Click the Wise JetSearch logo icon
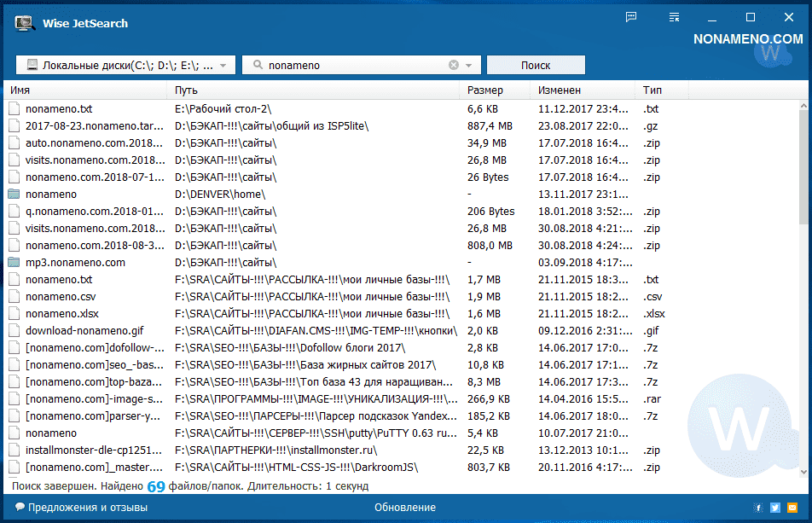 pyautogui.click(x=24, y=23)
